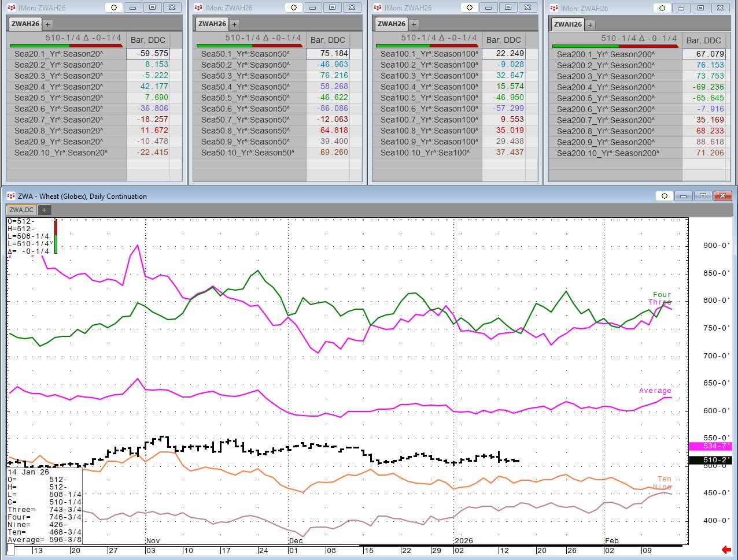Click the green link circle in Season20 window
The image size is (738, 560).
click(x=114, y=8)
